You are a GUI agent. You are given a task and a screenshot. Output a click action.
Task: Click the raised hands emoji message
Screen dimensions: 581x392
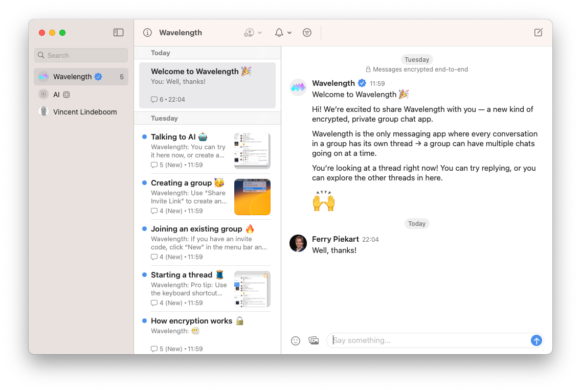pos(324,201)
